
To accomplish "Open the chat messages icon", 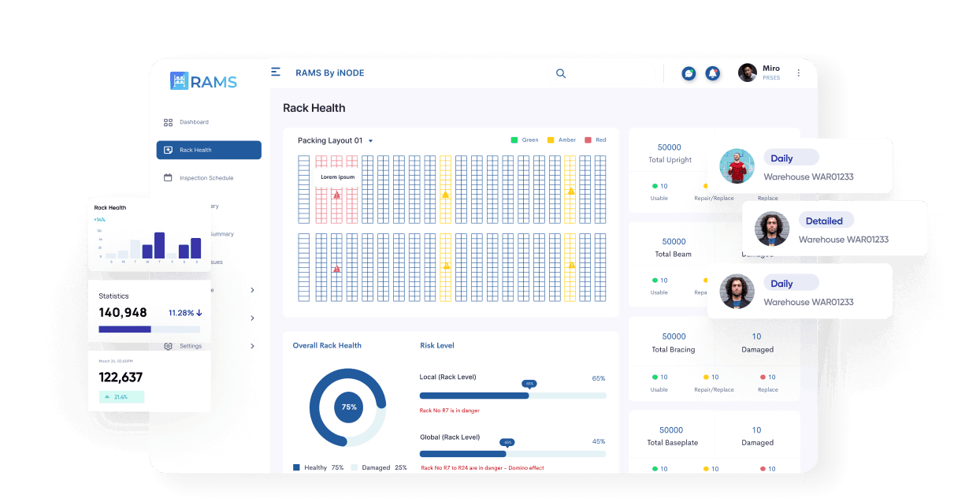I will (689, 73).
